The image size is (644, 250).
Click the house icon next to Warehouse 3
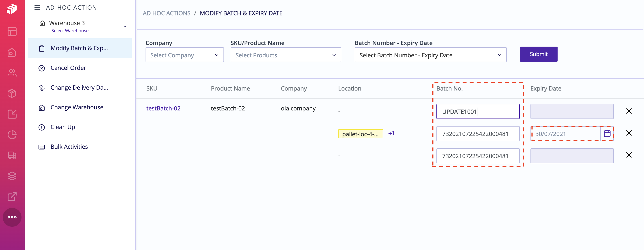(x=42, y=23)
